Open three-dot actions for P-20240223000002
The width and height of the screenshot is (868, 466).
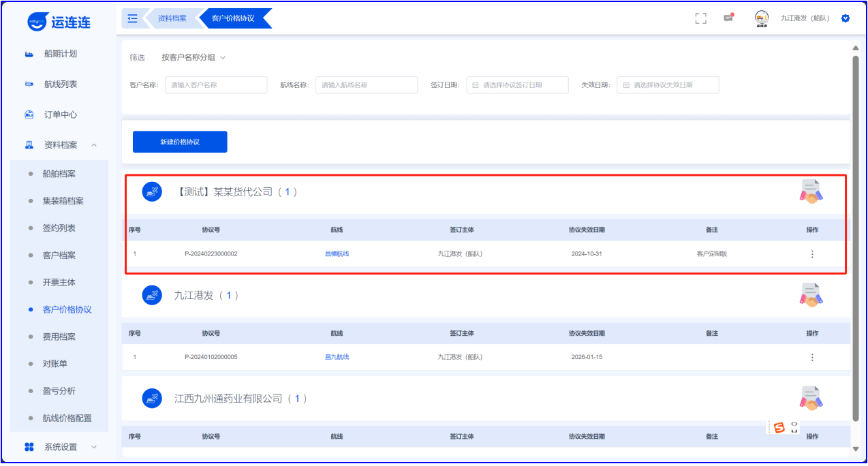point(811,254)
